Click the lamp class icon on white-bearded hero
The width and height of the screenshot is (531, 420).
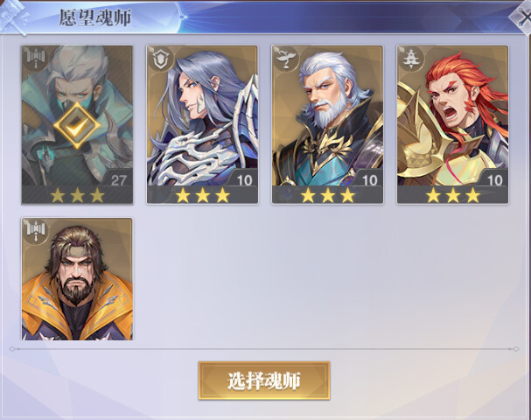point(286,59)
